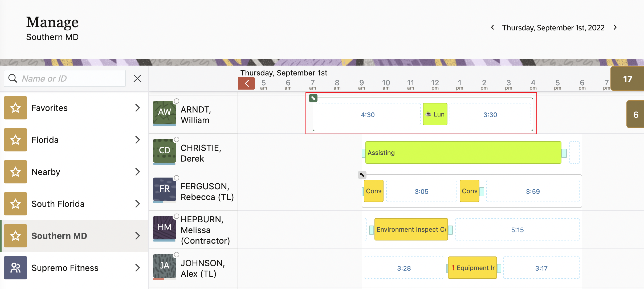This screenshot has height=289, width=644.
Task: Click gray arrow icon on Ferguson's route
Action: tap(362, 175)
